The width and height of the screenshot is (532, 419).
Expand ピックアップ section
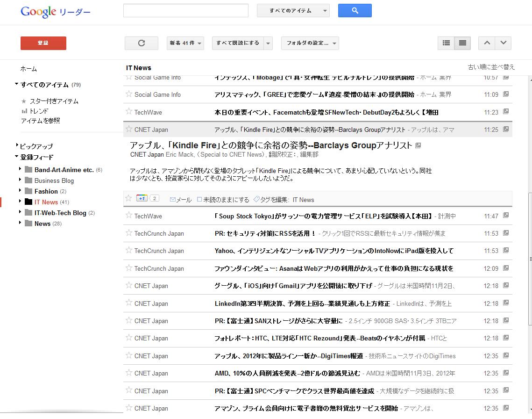(17, 145)
